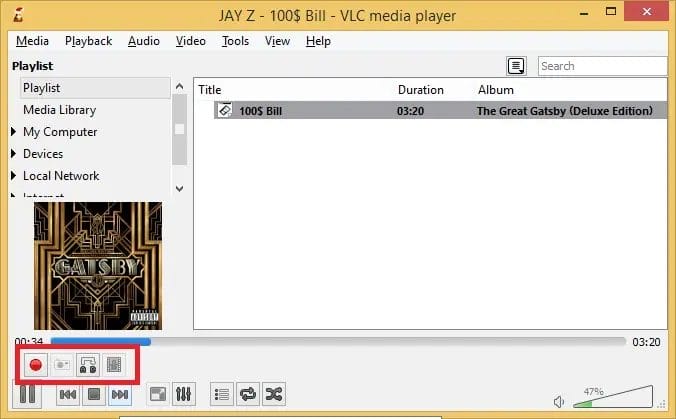Toggle fullscreen video mode
The image size is (676, 419).
[157, 395]
